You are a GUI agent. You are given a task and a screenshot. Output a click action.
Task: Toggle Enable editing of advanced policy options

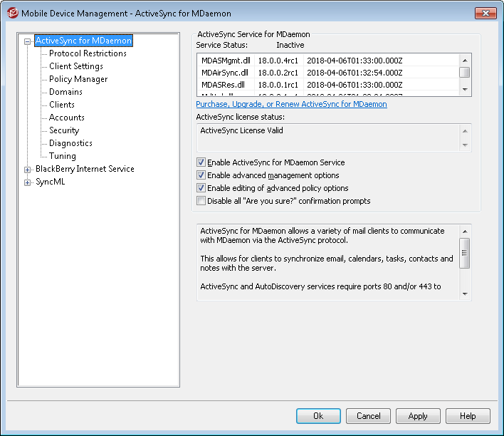click(x=201, y=188)
